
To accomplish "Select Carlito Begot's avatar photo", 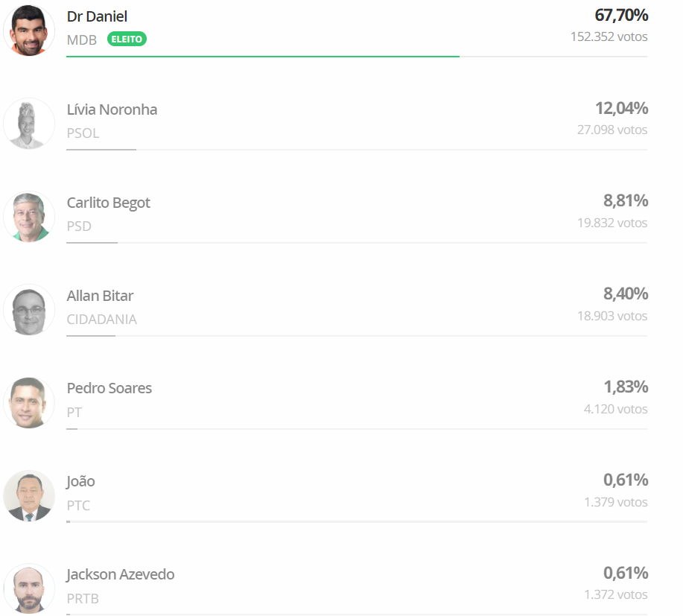I will coord(29,217).
